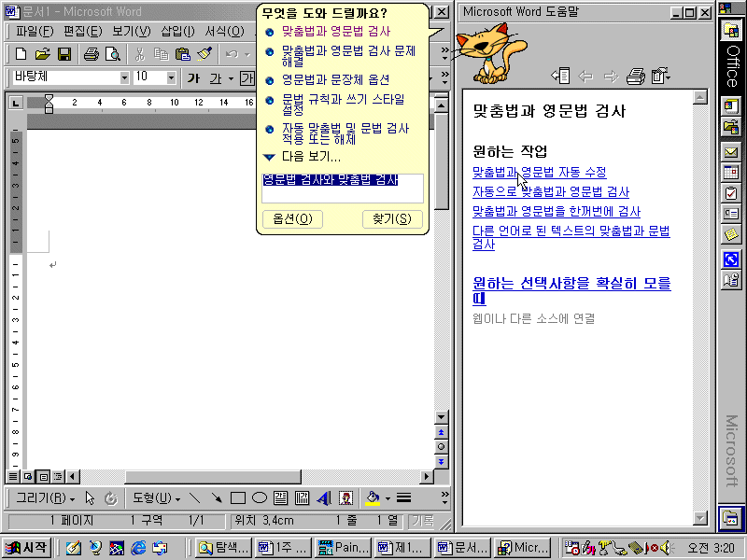
Task: Open the font size 10 dropdown
Action: click(172, 77)
